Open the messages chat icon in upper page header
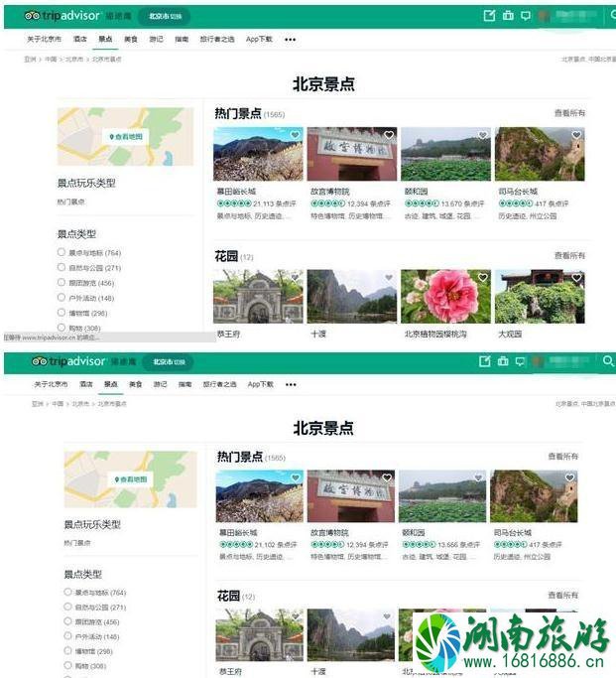616x678 pixels. (x=526, y=16)
